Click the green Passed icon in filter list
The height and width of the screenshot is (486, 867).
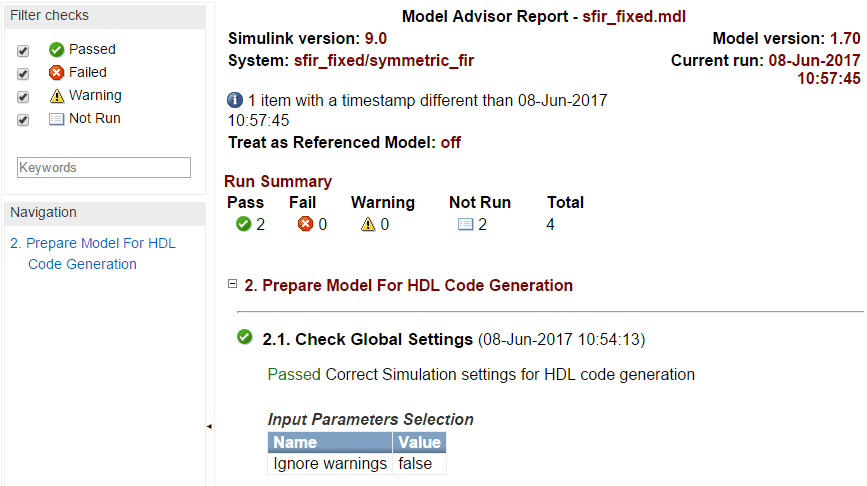coord(57,49)
